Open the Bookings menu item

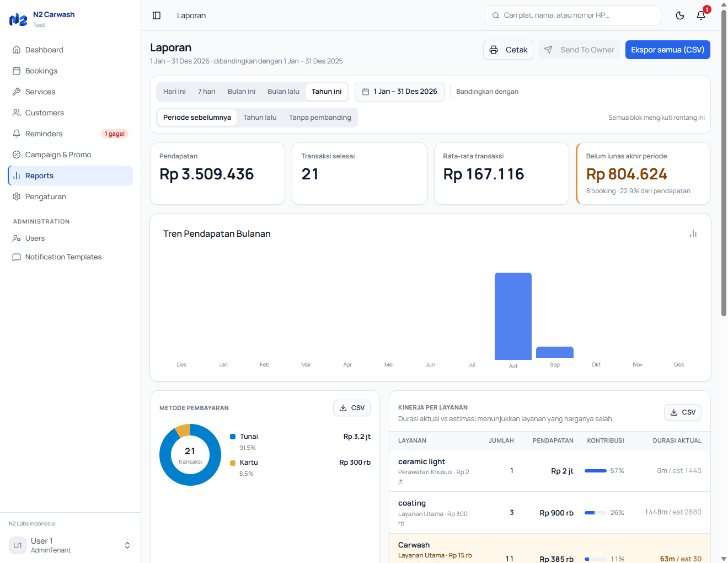[71, 71]
